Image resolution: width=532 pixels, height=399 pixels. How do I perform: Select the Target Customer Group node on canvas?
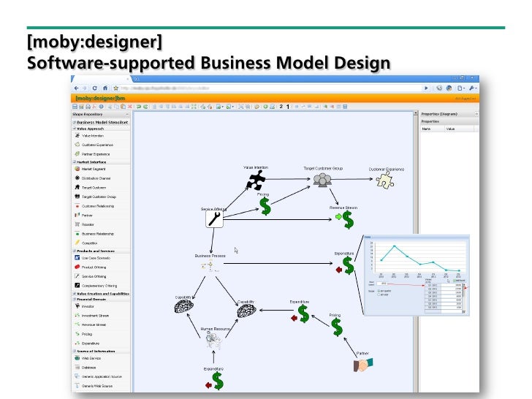point(322,180)
